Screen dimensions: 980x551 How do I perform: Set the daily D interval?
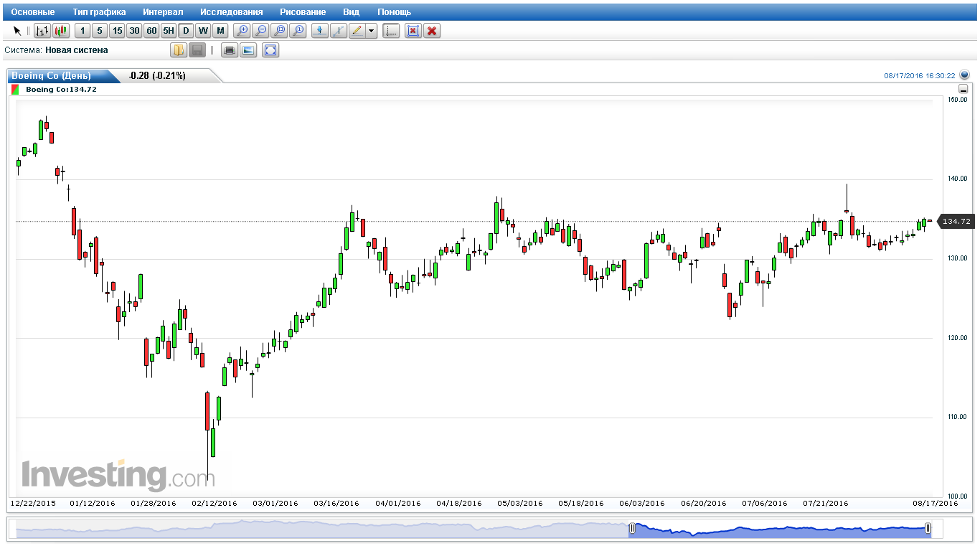point(186,31)
